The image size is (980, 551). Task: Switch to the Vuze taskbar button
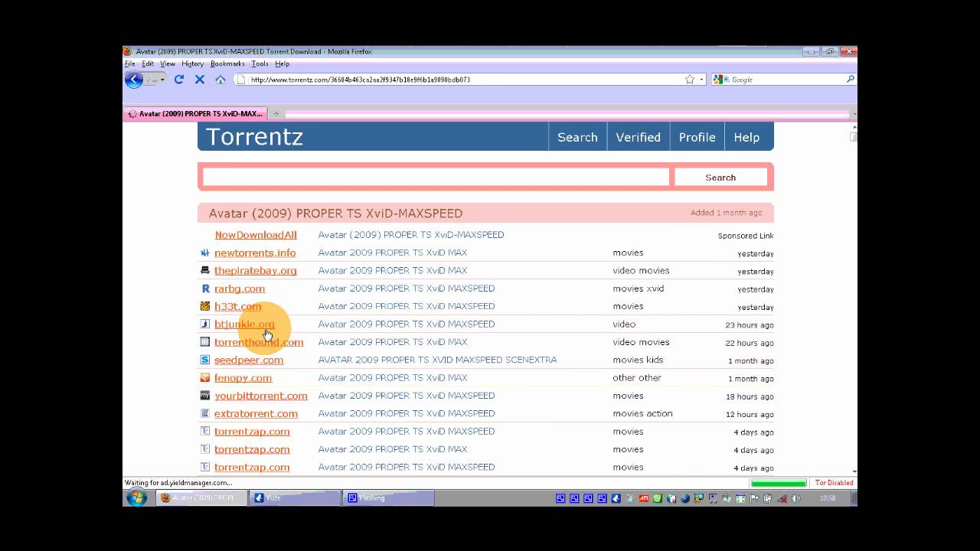[x=296, y=497]
